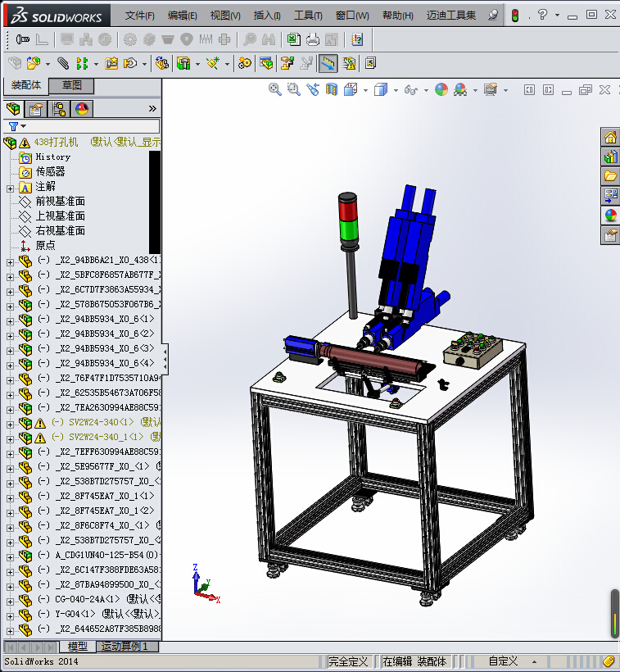Click the Take Snapshot icon

click(371, 64)
